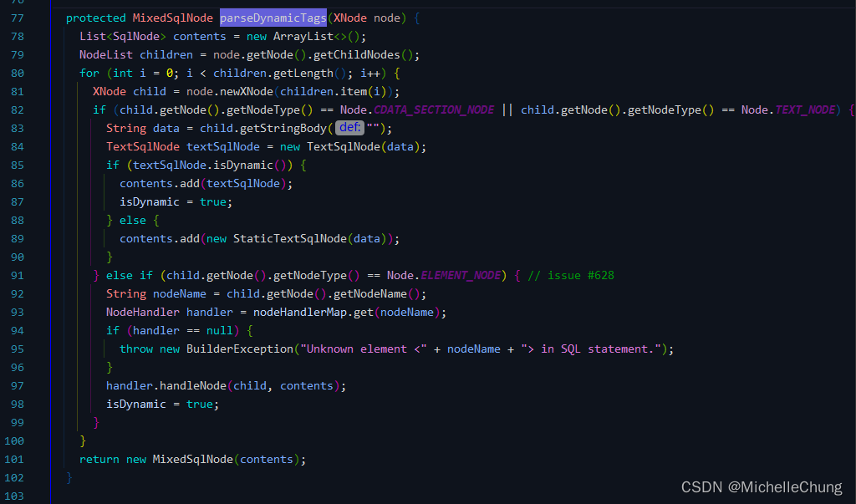Click 'NodeList' type on line 79

[106, 54]
